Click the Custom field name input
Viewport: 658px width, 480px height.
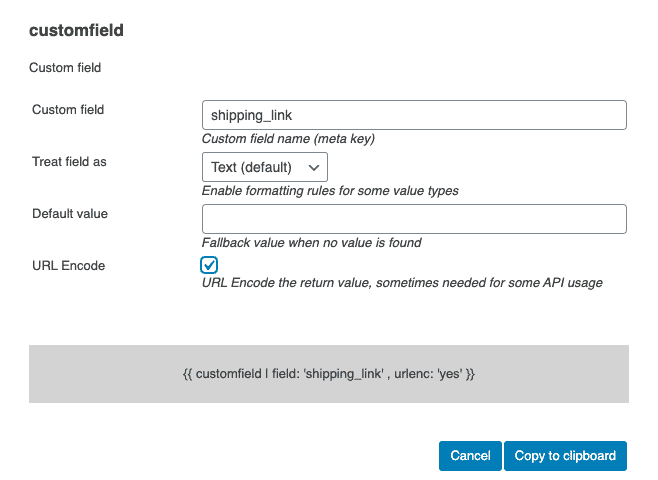click(x=414, y=115)
